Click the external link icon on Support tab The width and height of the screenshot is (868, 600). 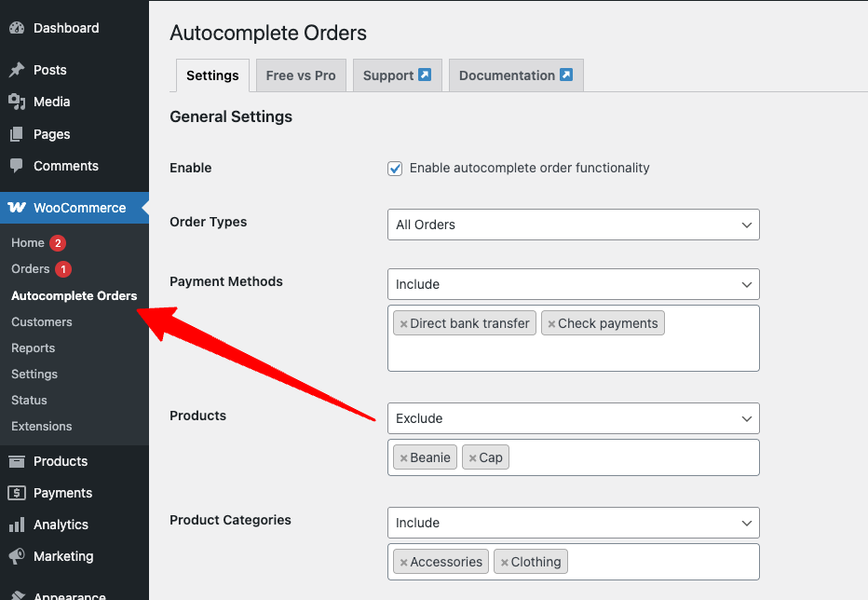tap(425, 75)
